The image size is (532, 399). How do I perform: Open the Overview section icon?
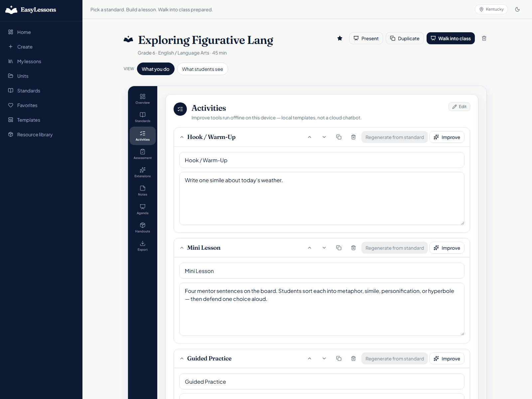coord(143,99)
